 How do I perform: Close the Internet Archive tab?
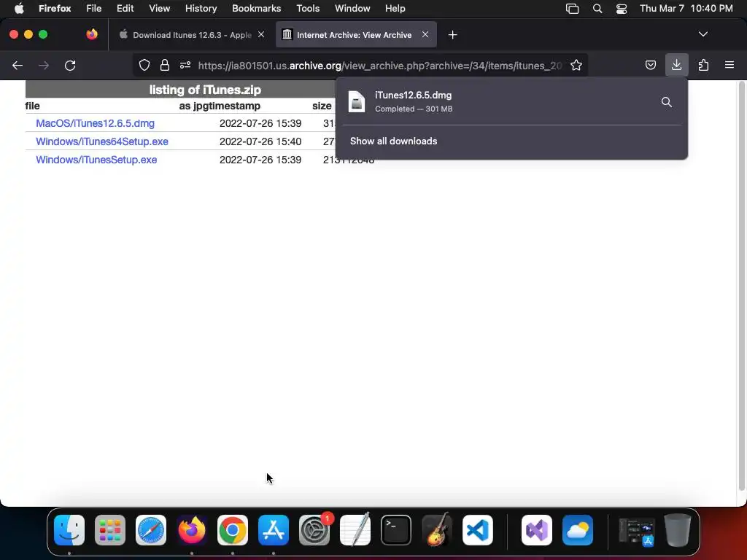[425, 34]
